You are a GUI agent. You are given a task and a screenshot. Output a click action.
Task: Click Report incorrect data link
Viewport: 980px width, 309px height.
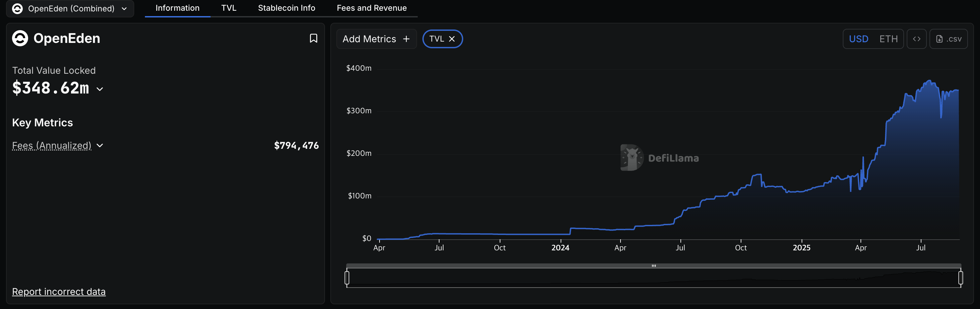coord(59,292)
